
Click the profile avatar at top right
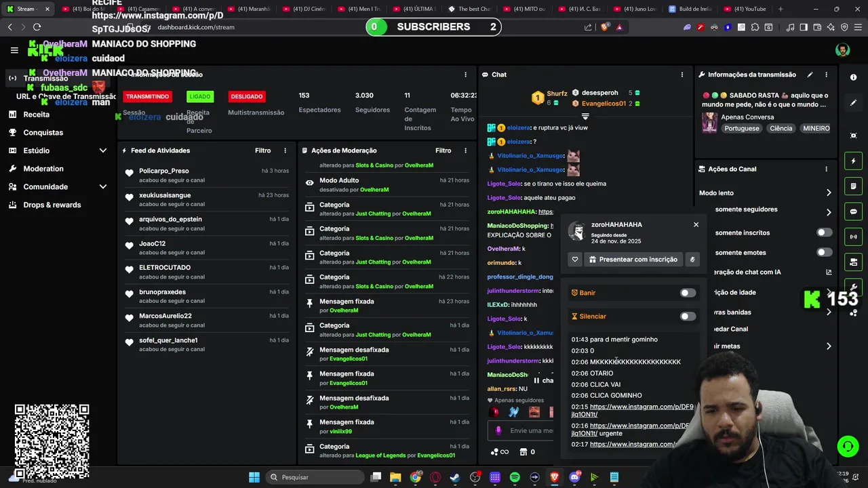point(842,50)
